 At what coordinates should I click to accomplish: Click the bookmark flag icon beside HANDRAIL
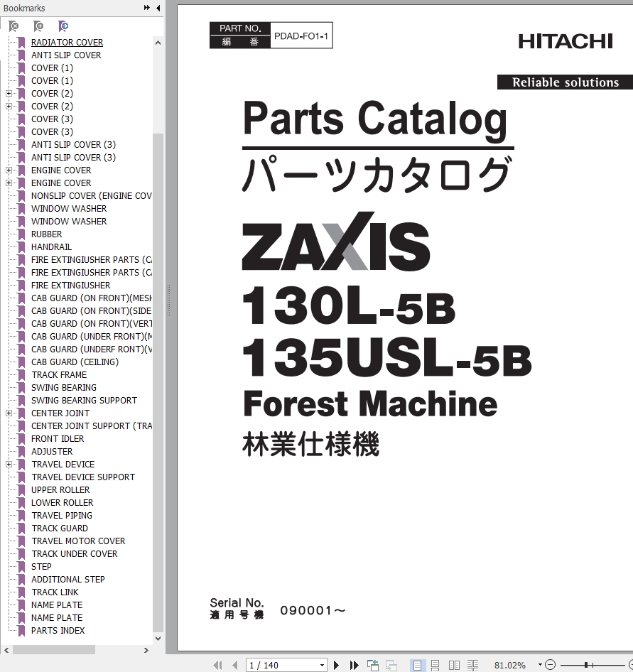pyautogui.click(x=21, y=247)
